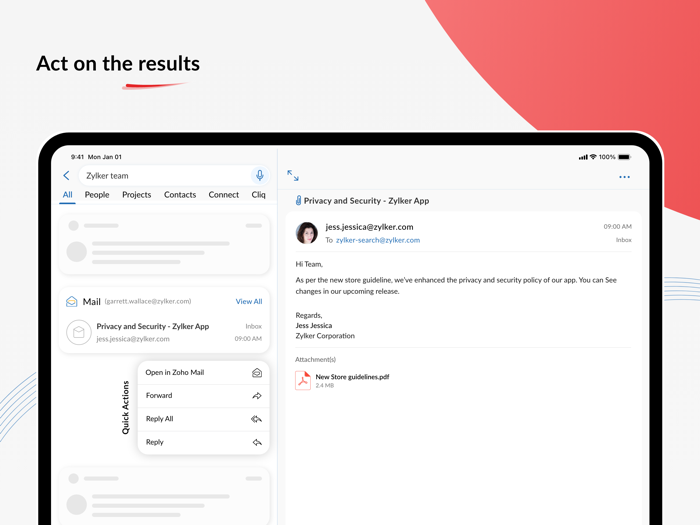Image resolution: width=700 pixels, height=525 pixels.
Task: Click the Mail envelope icon in results card
Action: (x=71, y=302)
